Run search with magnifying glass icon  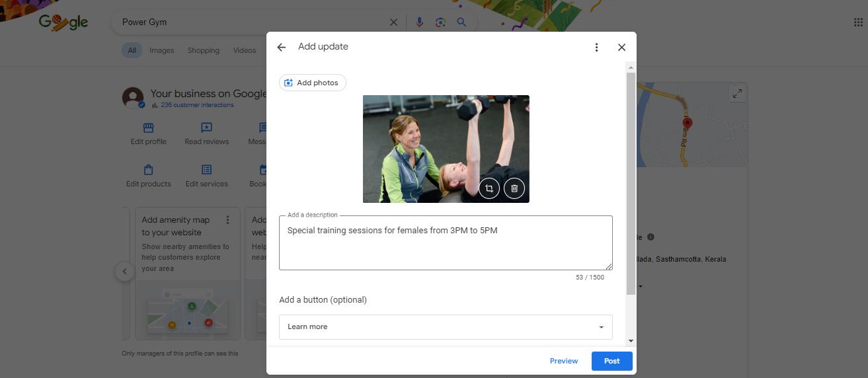point(461,22)
